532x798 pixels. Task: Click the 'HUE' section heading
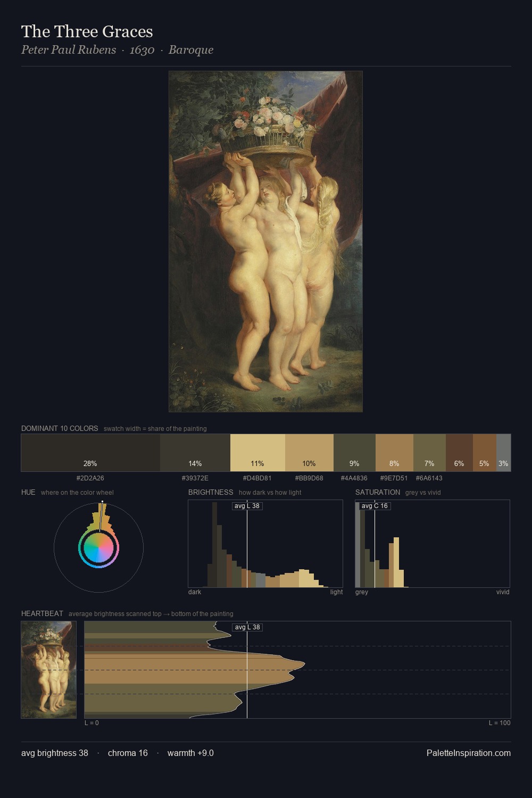[x=28, y=492]
